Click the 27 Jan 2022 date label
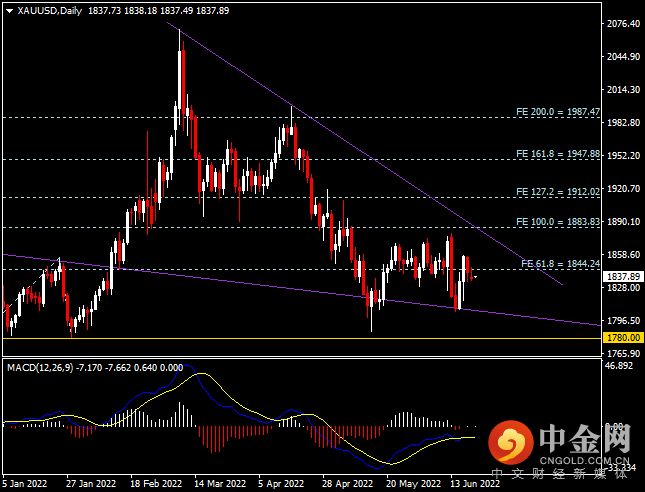This screenshot has width=645, height=492. [91, 483]
